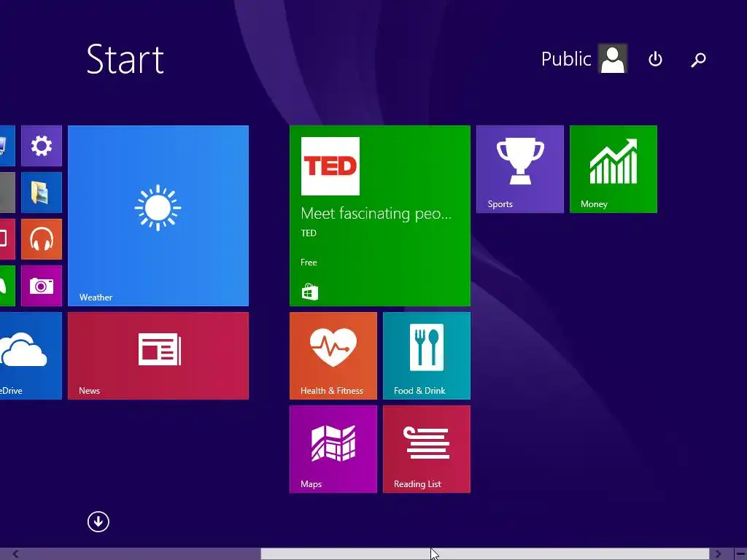Open the PC Settings gear tile
The image size is (747, 560).
(x=42, y=146)
